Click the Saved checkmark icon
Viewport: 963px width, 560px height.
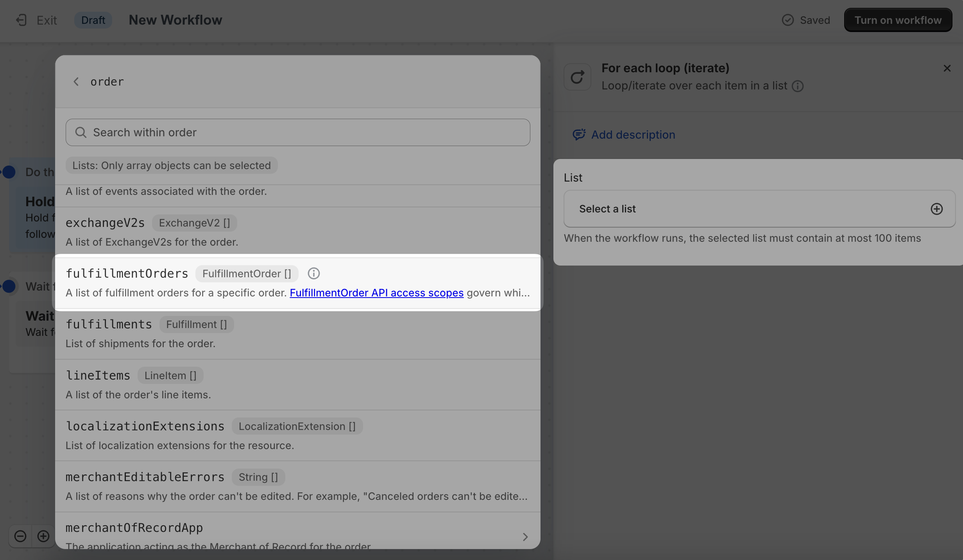tap(788, 20)
